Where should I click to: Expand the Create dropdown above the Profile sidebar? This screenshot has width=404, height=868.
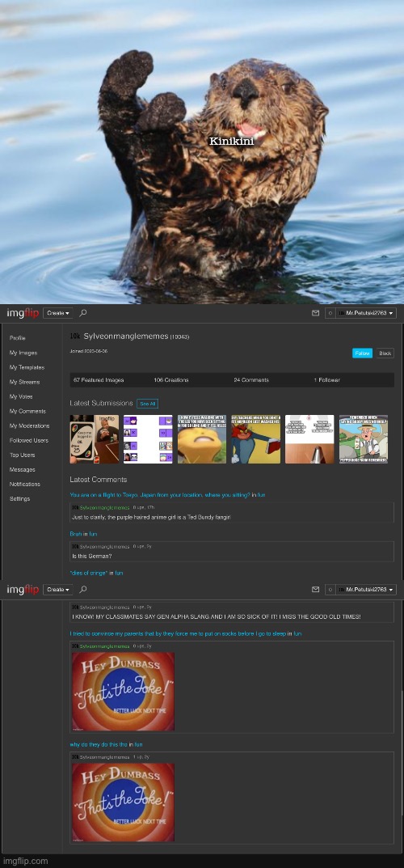58,313
